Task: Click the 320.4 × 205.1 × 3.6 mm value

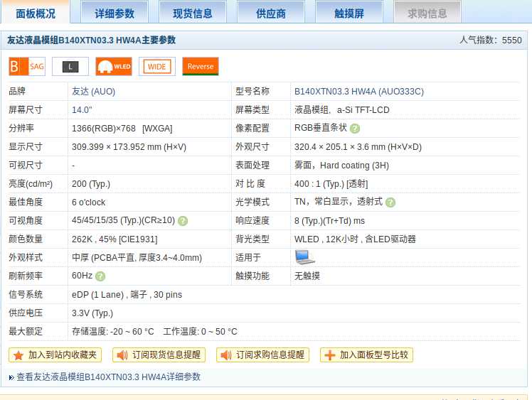Action: 358,147
